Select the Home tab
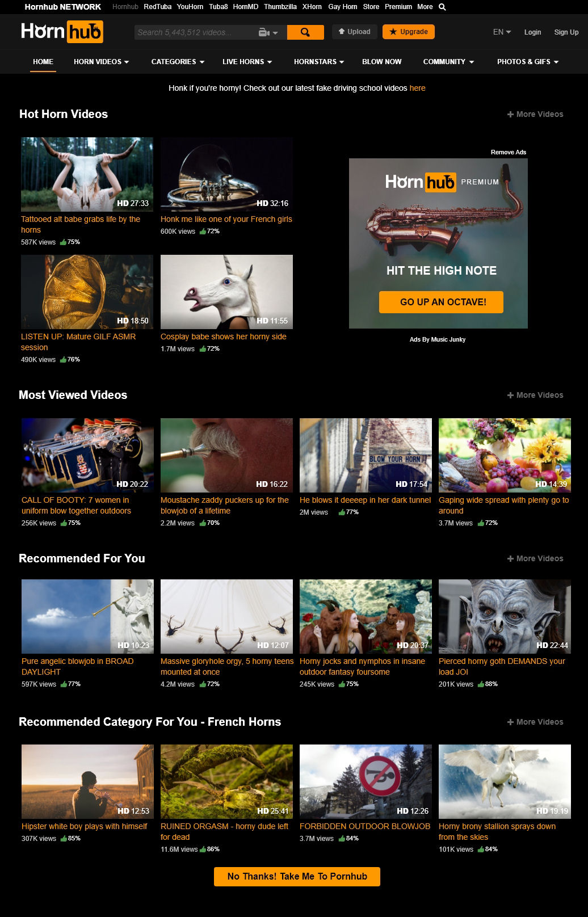This screenshot has height=917, width=588. coord(43,62)
